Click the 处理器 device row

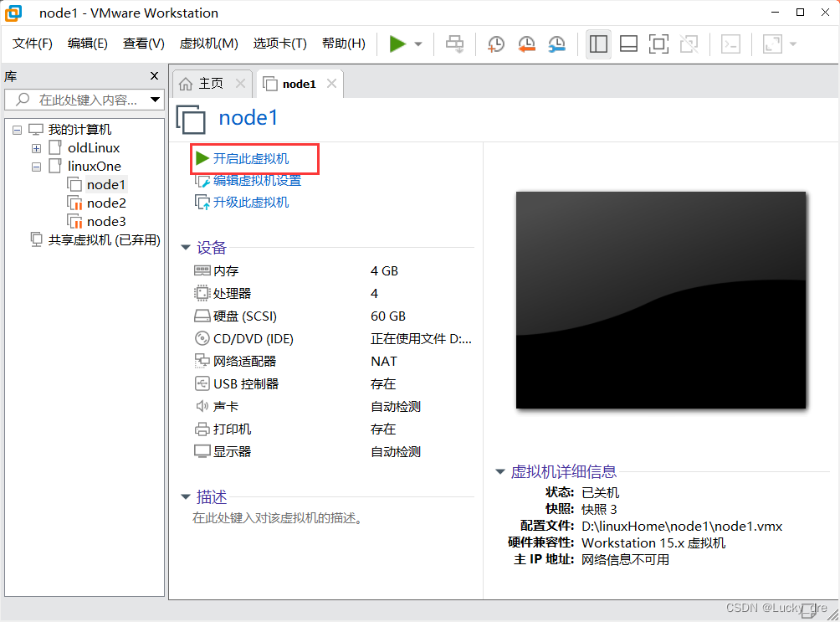333,294
